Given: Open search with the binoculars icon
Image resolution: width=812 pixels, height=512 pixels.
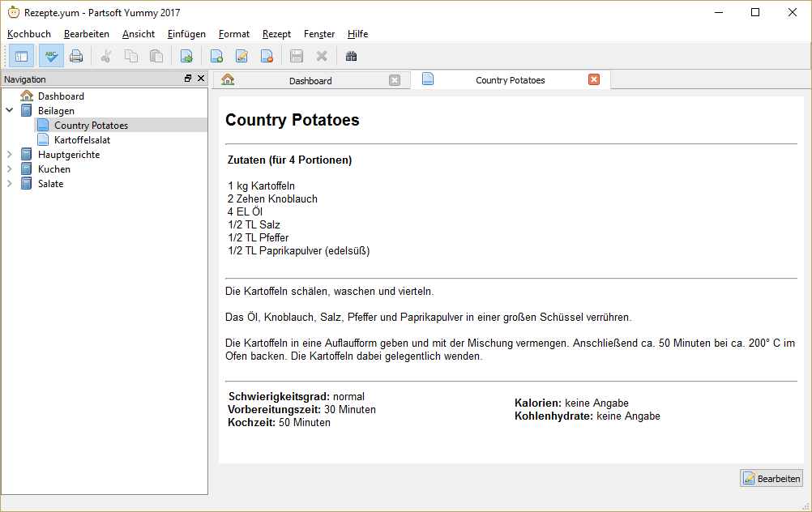Looking at the screenshot, I should click(x=351, y=56).
